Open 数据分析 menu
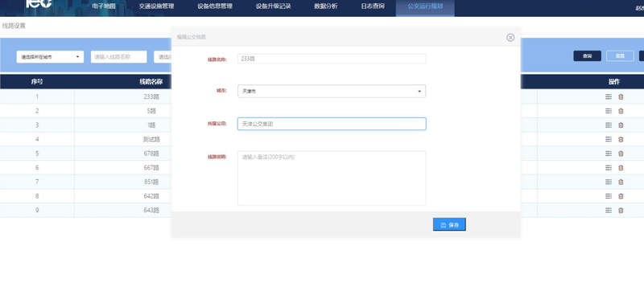The width and height of the screenshot is (644, 295). tap(326, 6)
